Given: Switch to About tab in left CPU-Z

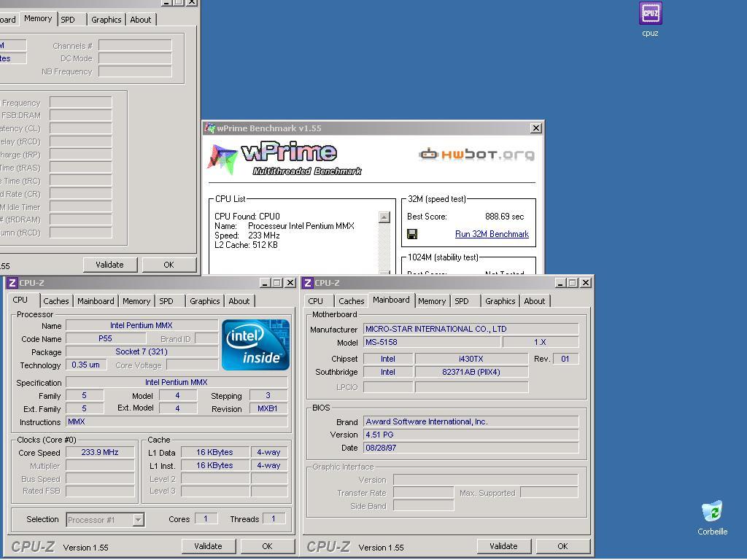Looking at the screenshot, I should (239, 301).
